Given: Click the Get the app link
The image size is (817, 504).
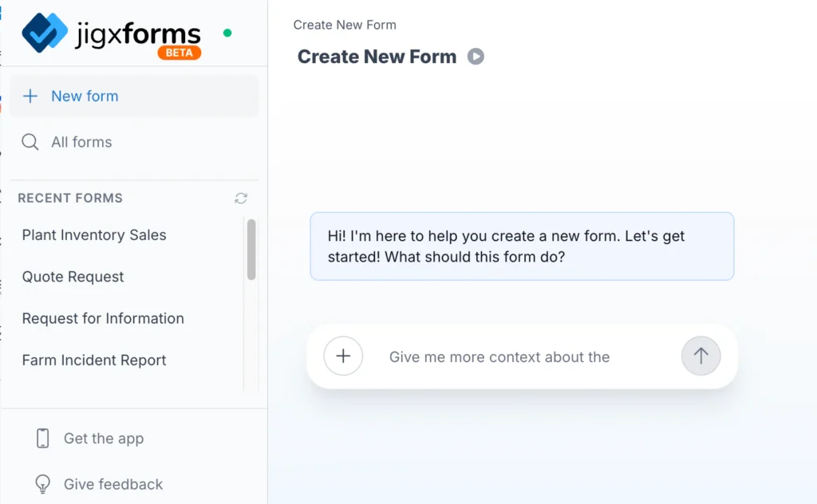Looking at the screenshot, I should (x=104, y=438).
